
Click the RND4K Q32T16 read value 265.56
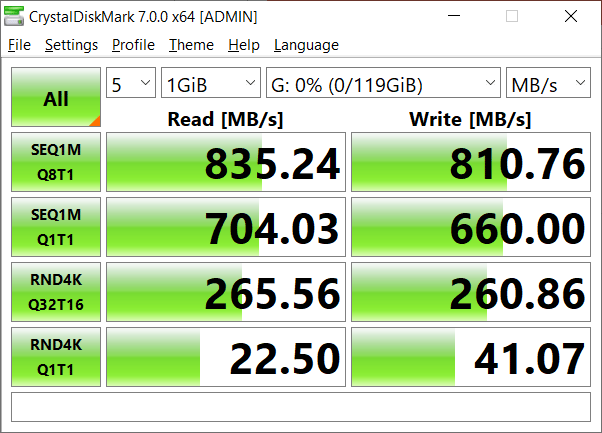click(226, 292)
